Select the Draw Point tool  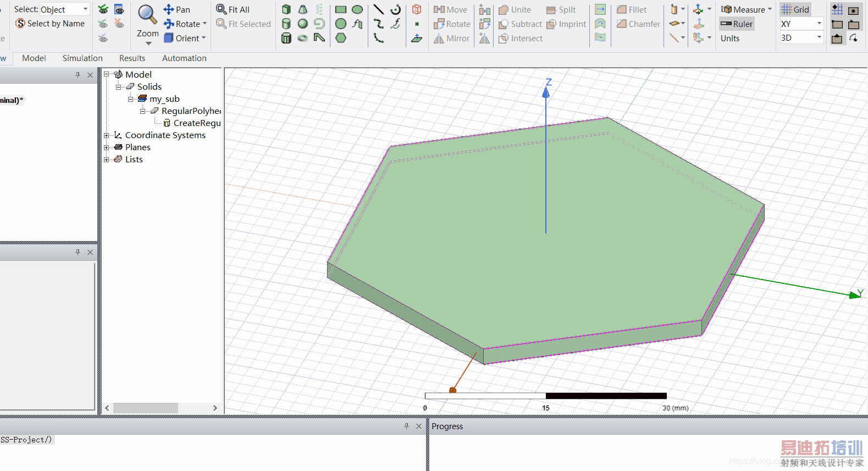tap(417, 24)
